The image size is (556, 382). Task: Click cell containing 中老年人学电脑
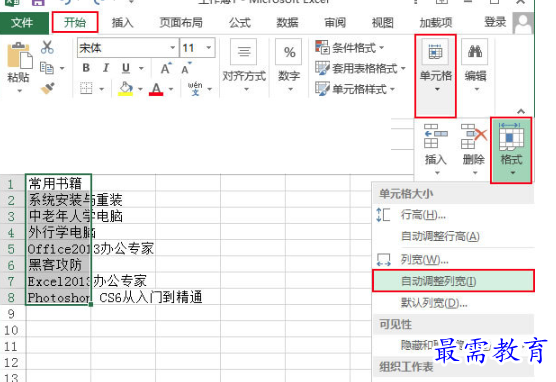pyautogui.click(x=58, y=216)
